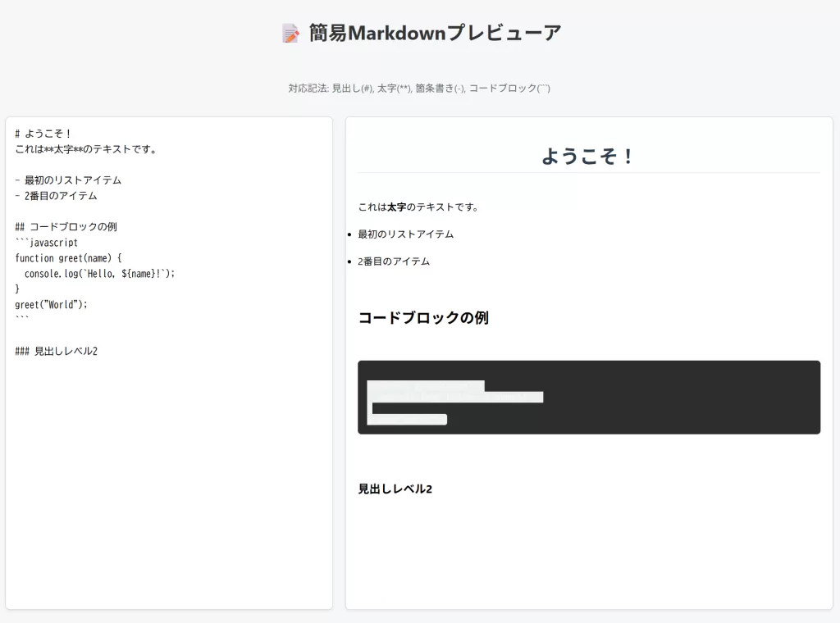Click the horizontal rule under ようこそ！ heading

tap(588, 174)
